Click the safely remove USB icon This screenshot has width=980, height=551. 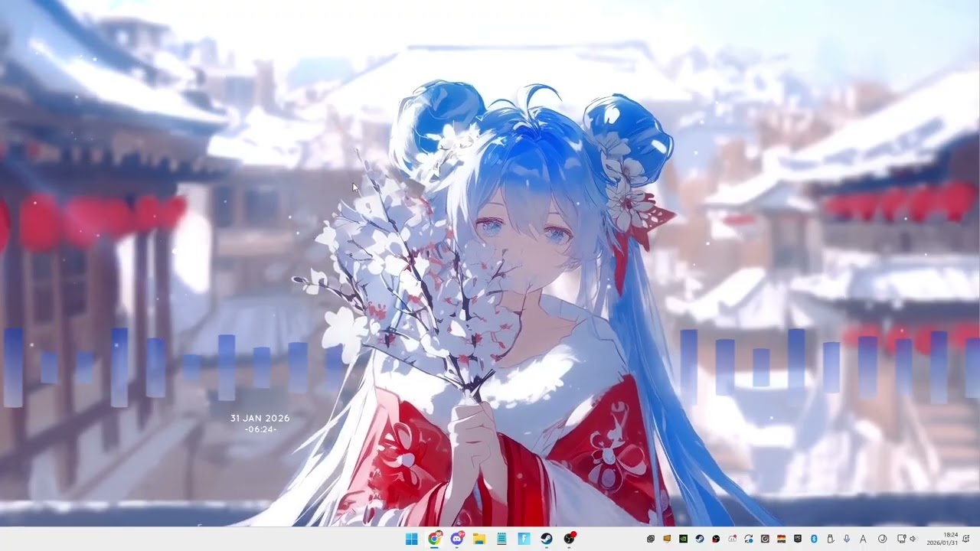point(831,539)
